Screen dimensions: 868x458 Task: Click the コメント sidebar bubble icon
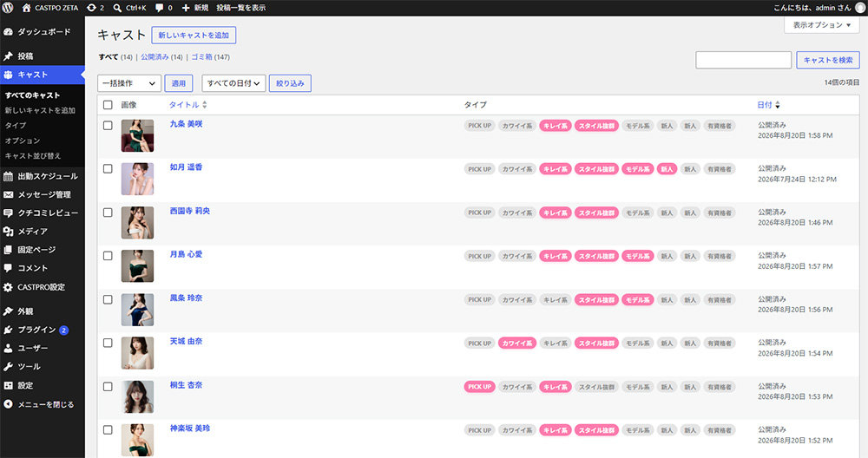point(8,268)
